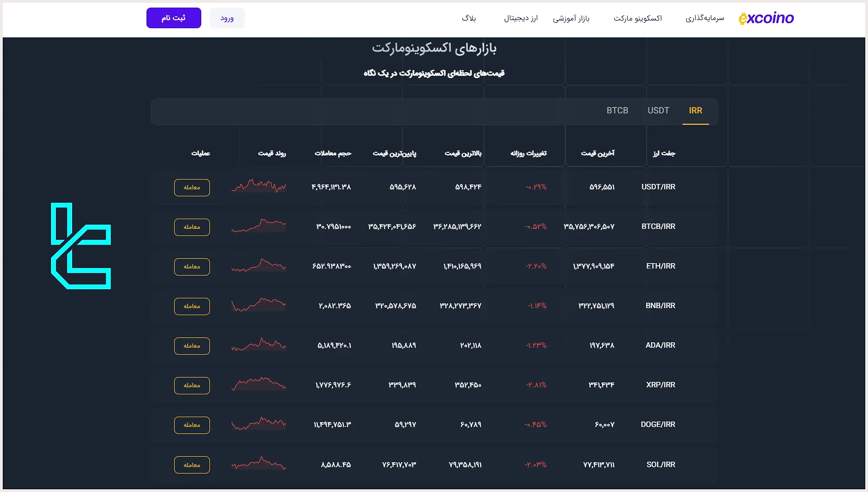Select the ADA/IRR sparkline graph

(259, 346)
